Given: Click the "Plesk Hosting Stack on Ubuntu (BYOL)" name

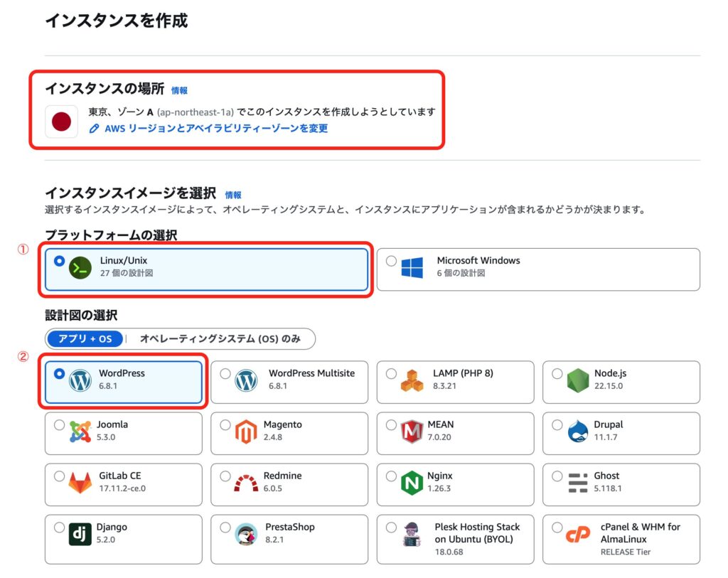Looking at the screenshot, I should click(x=477, y=533).
